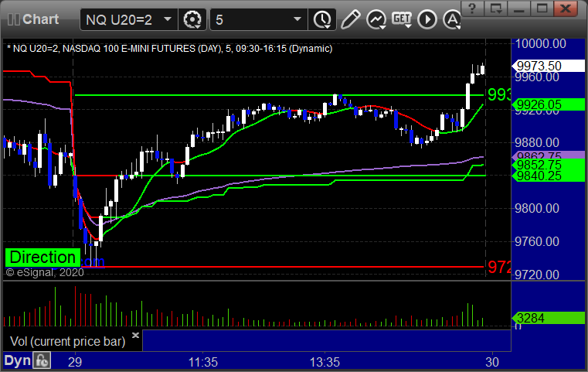
Task: Open chart settings gear icon
Action: [192, 19]
